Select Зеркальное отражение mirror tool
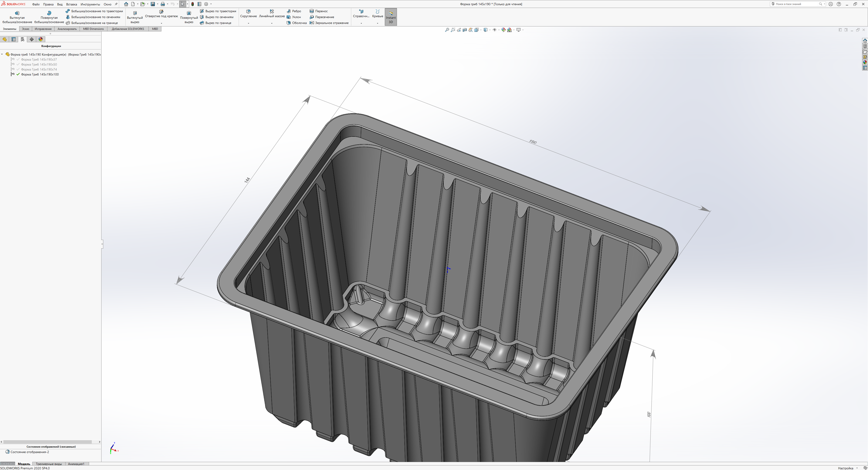This screenshot has height=470, width=868. [x=329, y=23]
